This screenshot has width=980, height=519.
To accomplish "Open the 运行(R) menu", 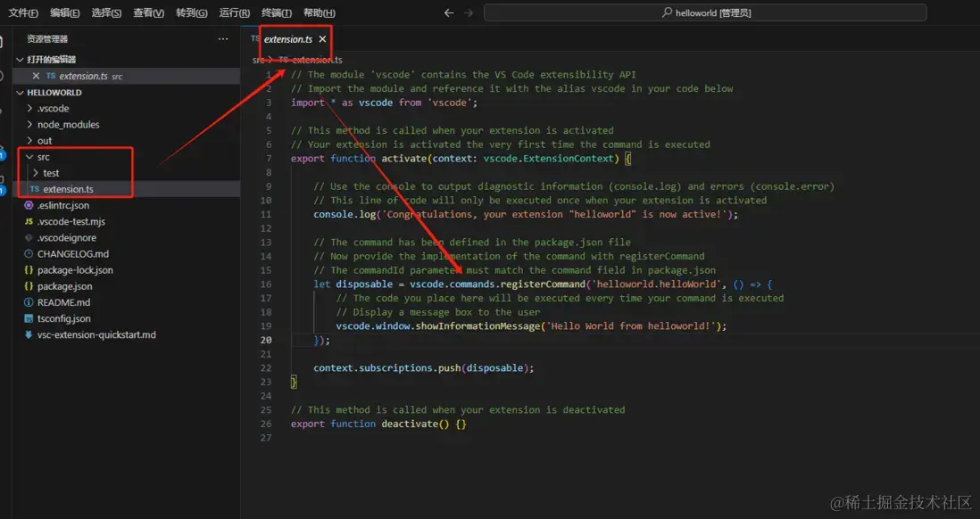I will click(x=235, y=12).
